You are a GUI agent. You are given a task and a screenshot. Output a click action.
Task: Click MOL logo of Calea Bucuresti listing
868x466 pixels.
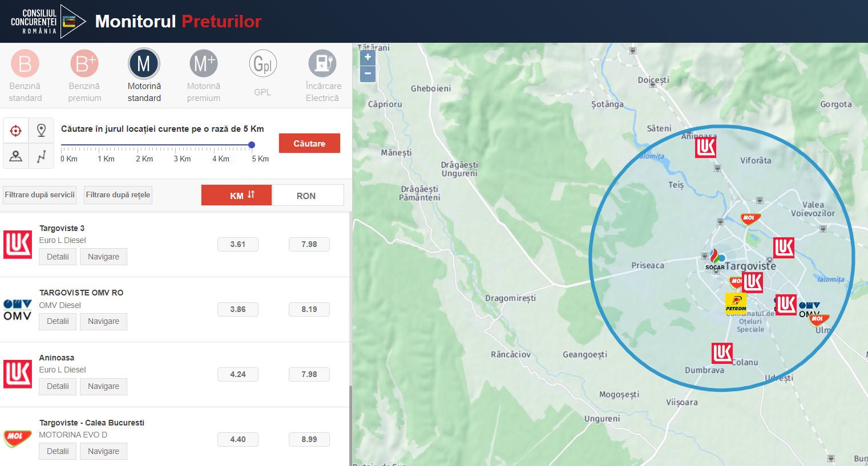[x=18, y=438]
